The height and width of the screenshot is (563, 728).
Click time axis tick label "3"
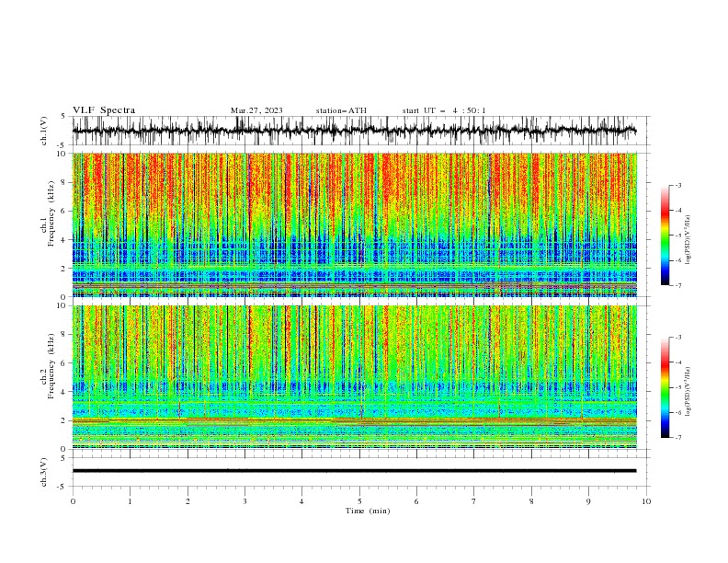coord(245,501)
